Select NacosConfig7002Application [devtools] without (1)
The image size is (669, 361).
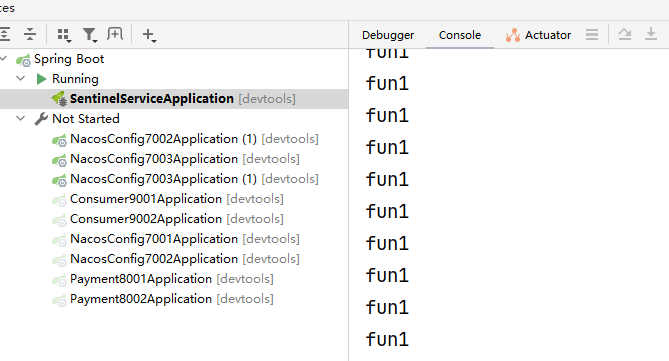174,259
